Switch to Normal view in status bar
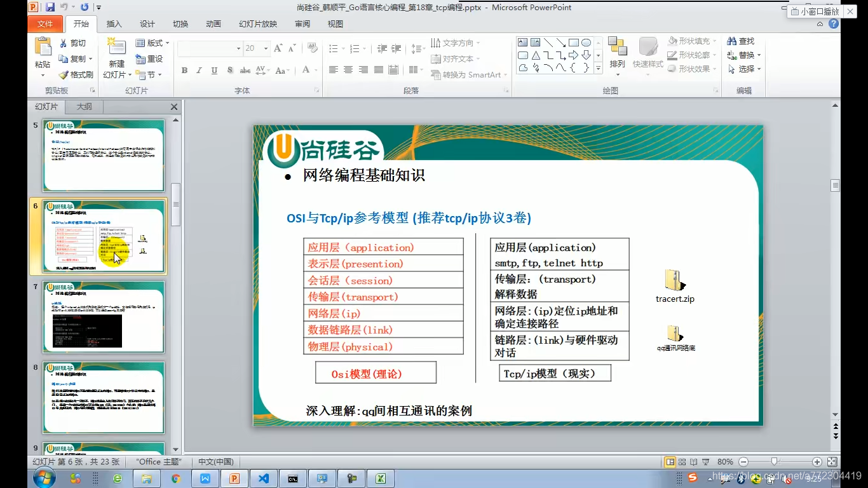 pos(670,462)
